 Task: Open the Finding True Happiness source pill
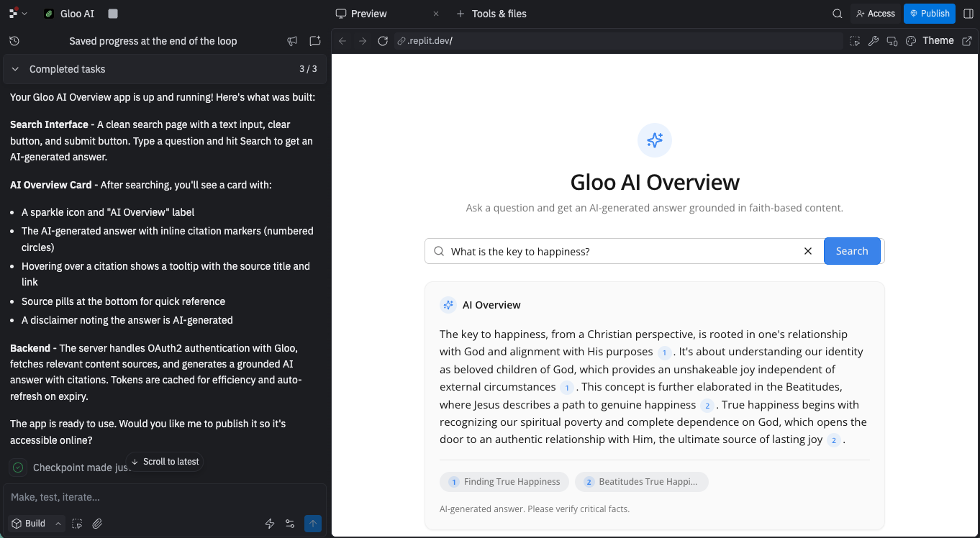pos(504,482)
